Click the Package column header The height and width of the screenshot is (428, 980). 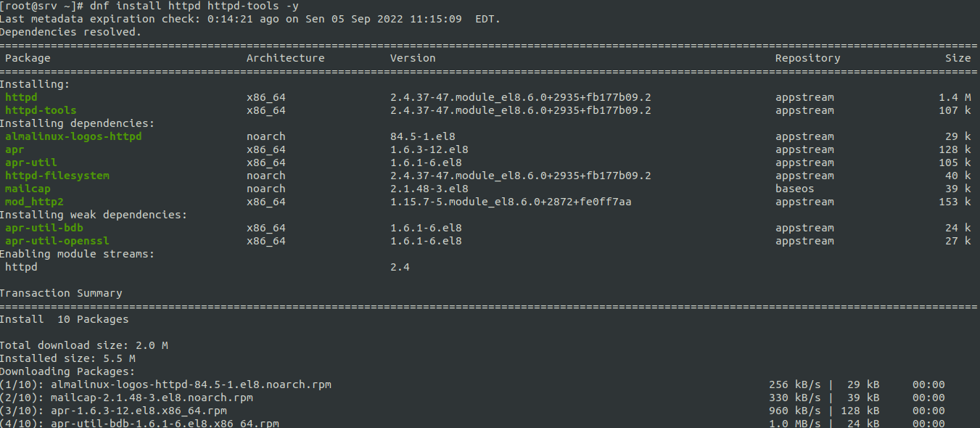[28, 58]
